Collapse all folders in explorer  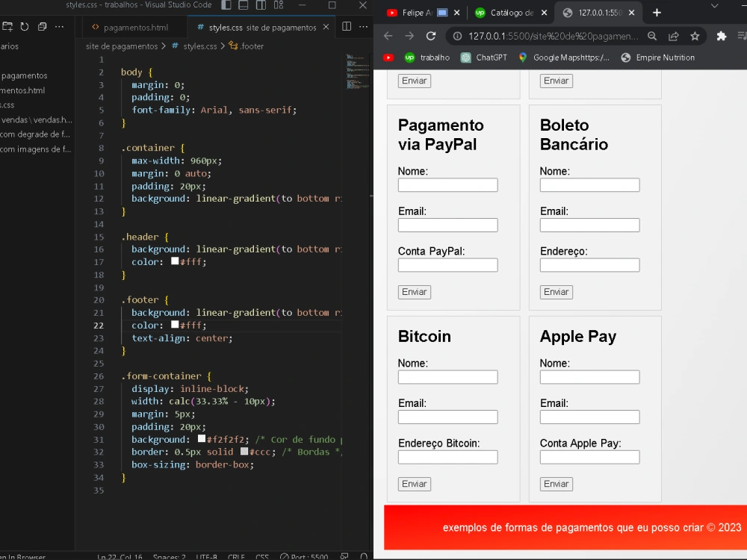[x=42, y=27]
